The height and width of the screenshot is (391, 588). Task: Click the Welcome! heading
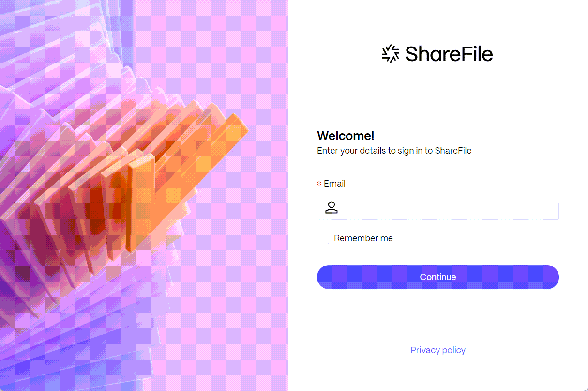point(346,136)
